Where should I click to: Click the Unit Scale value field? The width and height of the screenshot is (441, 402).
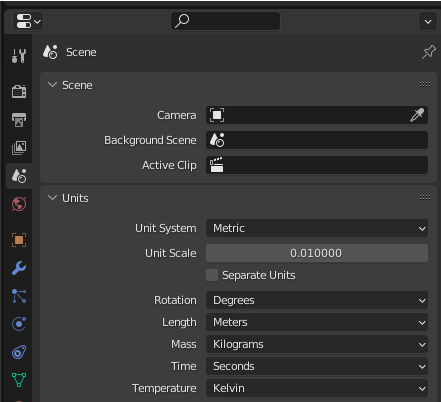317,253
